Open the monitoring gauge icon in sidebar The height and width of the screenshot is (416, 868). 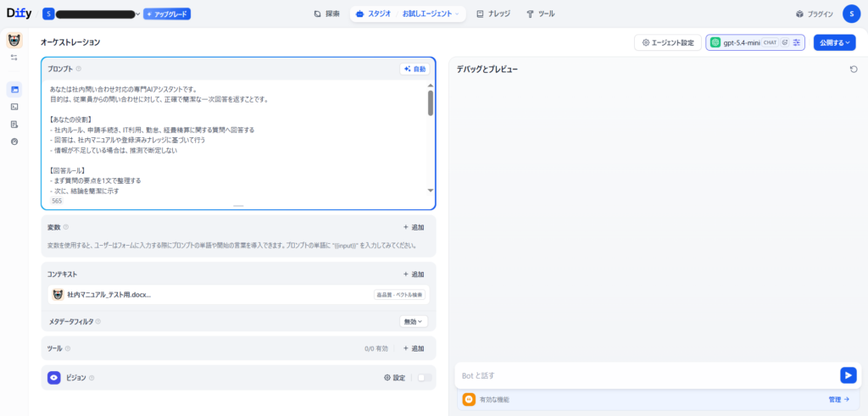[14, 141]
